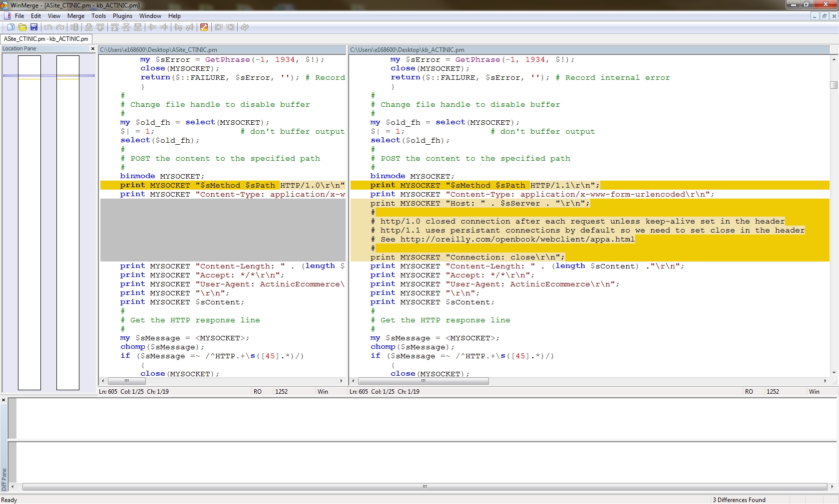Viewport: 839px width, 504px height.
Task: Open the Plugins menu
Action: pyautogui.click(x=122, y=16)
